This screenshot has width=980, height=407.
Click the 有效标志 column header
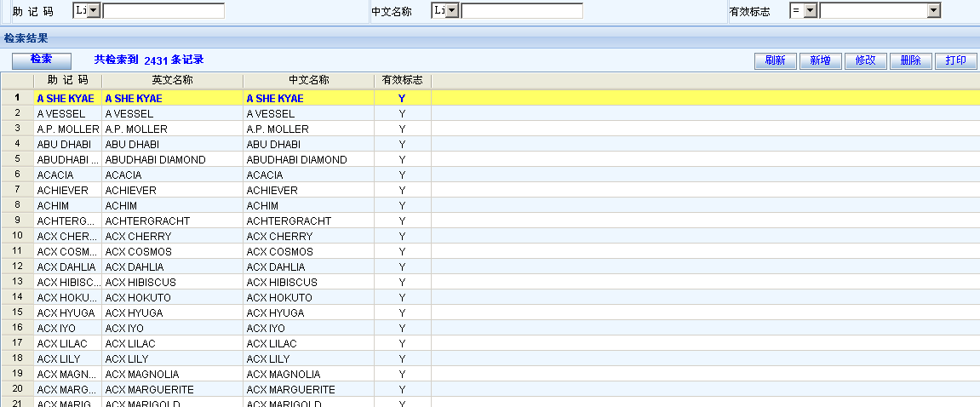click(402, 80)
